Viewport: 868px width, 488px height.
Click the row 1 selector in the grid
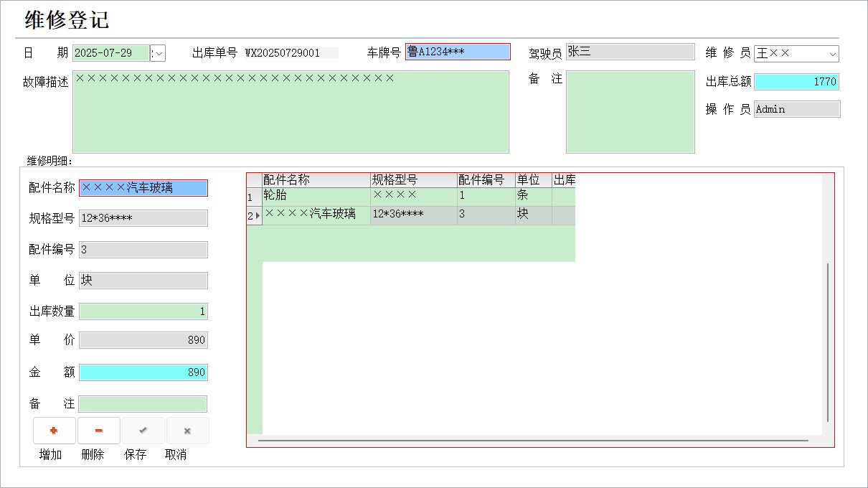[x=254, y=197]
